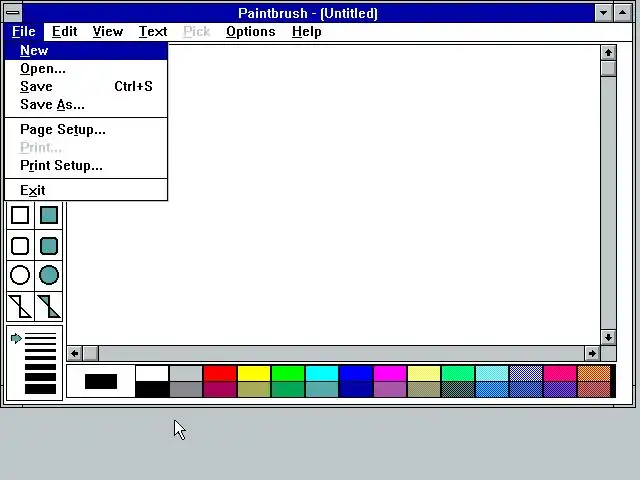This screenshot has width=640, height=480.
Task: Select the Filled Rounded Box tool
Action: coord(49,246)
